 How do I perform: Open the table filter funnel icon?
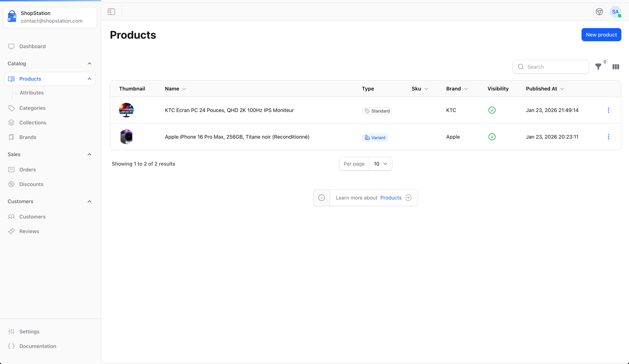pos(598,67)
